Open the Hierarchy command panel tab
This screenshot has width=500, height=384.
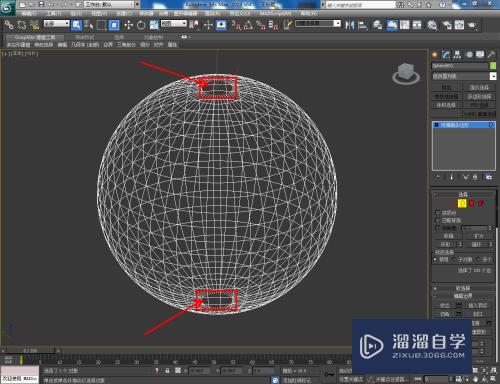457,55
